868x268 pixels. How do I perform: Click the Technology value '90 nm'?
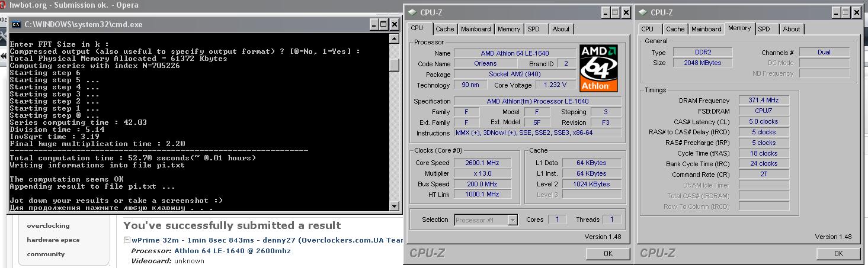pos(470,85)
